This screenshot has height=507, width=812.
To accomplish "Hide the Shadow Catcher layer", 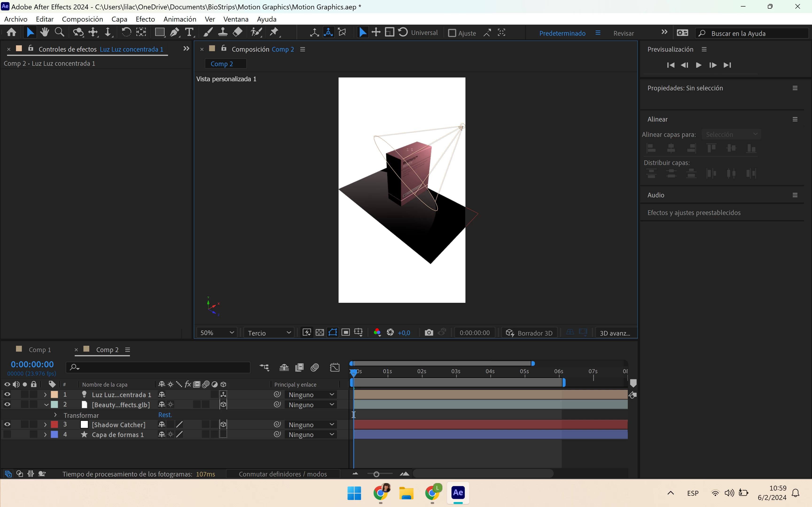I will click(x=7, y=425).
